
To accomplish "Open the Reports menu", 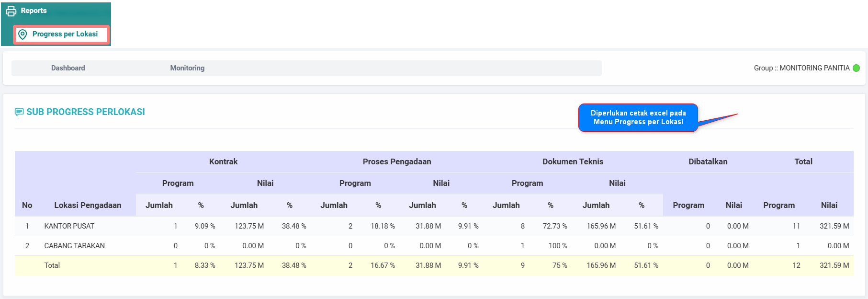I will 34,11.
